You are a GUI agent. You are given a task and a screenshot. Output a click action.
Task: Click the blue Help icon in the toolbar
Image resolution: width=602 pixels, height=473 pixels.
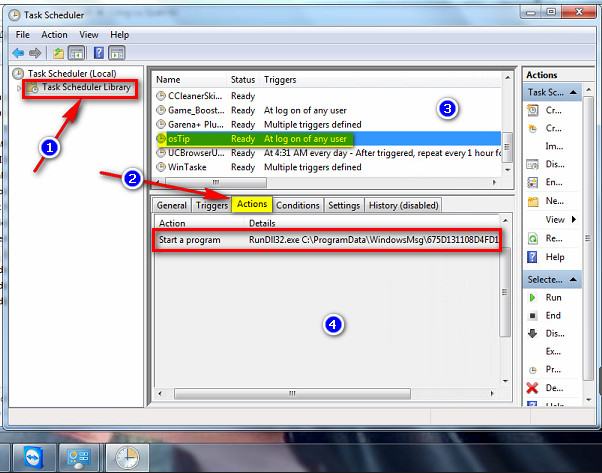coord(97,53)
